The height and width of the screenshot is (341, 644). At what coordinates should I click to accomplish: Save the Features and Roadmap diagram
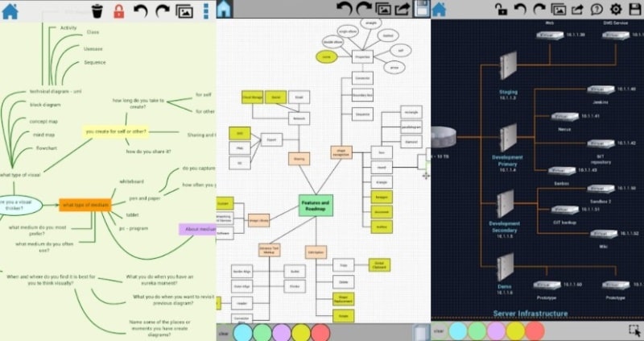pyautogui.click(x=421, y=9)
